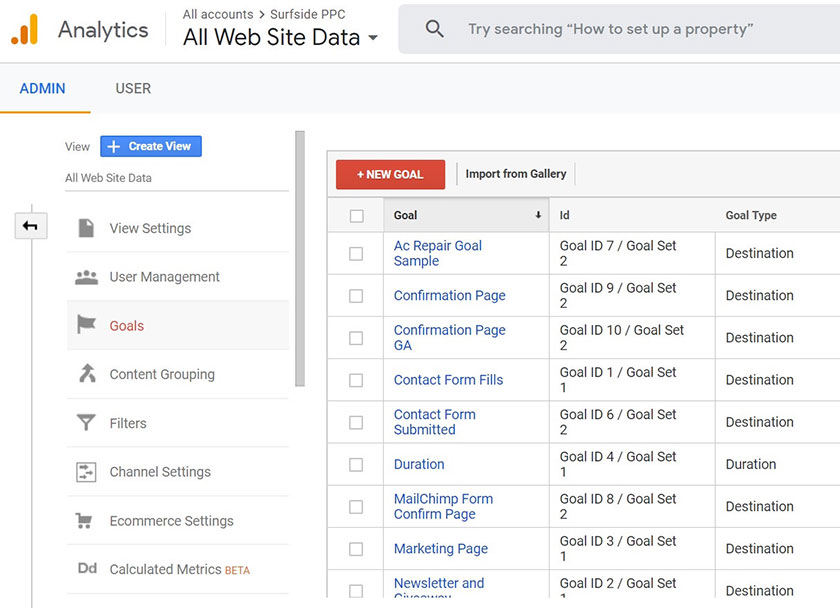The image size is (840, 608).
Task: Click the Ecommerce Settings cart icon
Action: [87, 521]
